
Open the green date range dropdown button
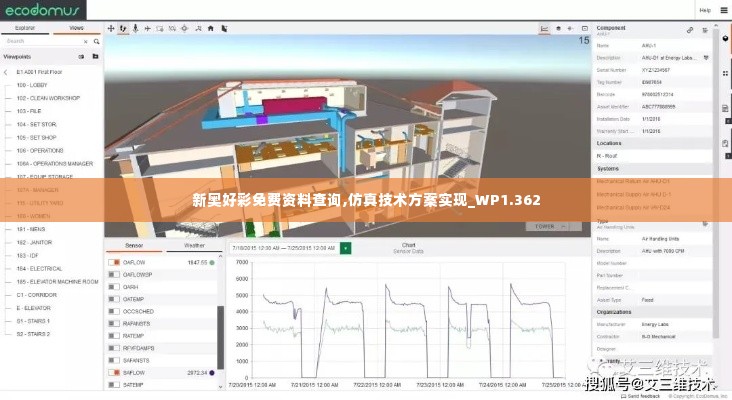point(345,248)
